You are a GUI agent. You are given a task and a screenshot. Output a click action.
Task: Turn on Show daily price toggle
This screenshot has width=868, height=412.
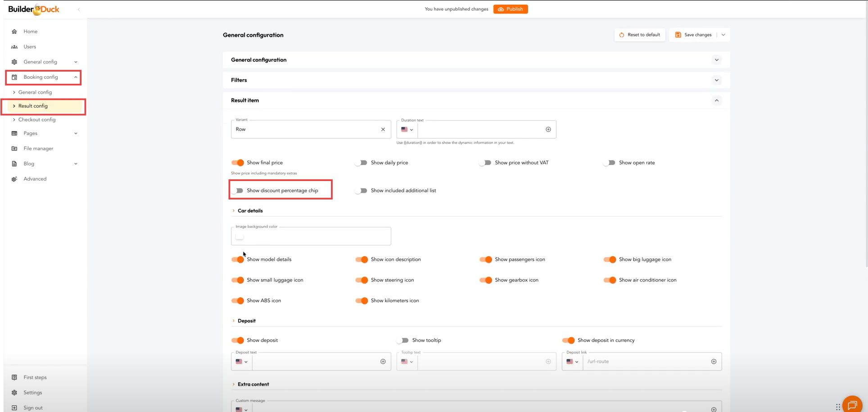click(x=362, y=163)
